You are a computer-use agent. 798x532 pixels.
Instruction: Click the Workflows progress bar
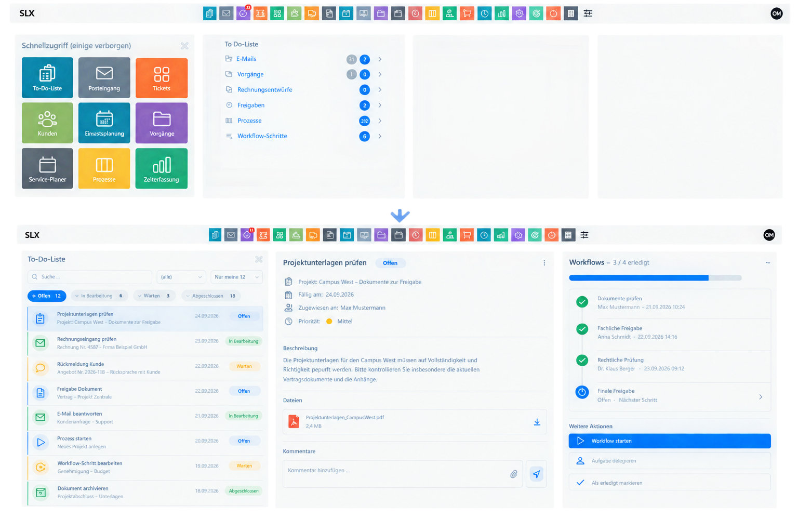[x=655, y=278]
